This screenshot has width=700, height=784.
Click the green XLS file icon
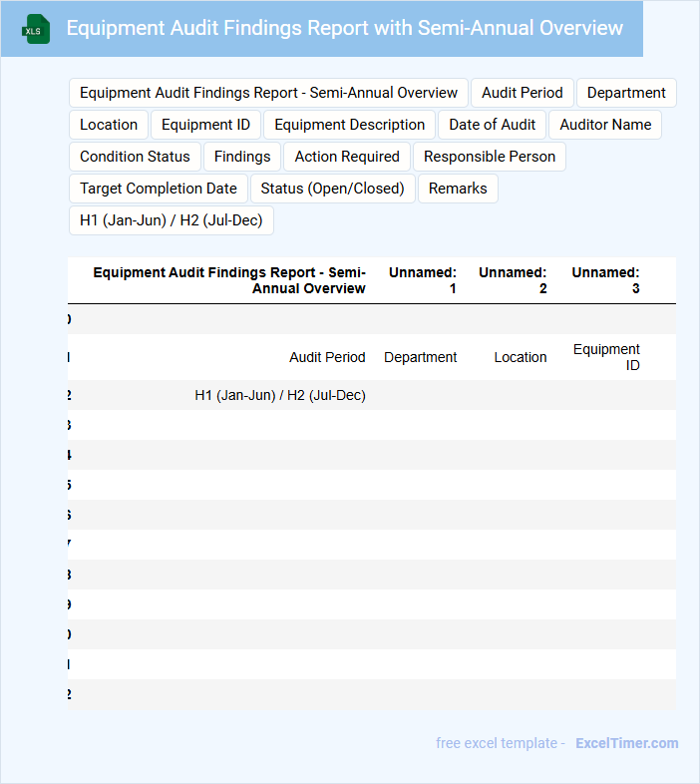click(37, 29)
